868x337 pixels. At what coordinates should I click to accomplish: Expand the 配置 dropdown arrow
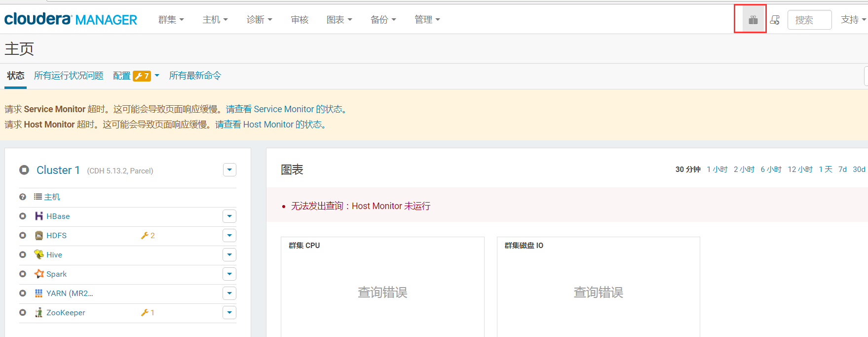tap(157, 76)
